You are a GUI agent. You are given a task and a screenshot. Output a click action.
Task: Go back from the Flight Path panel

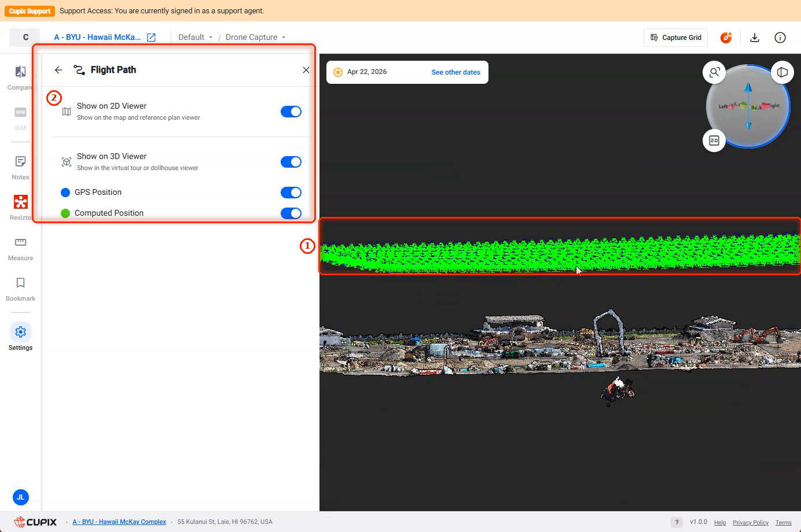58,70
